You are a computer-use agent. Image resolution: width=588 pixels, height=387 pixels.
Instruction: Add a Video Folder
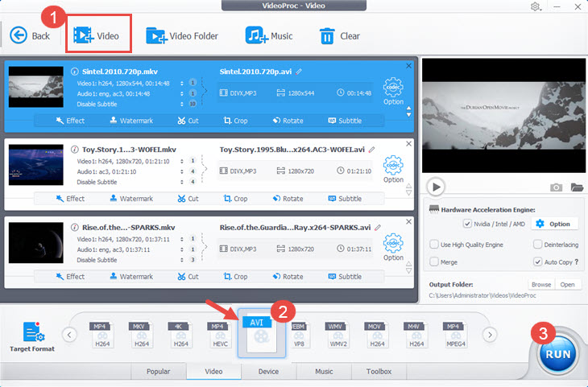click(182, 36)
